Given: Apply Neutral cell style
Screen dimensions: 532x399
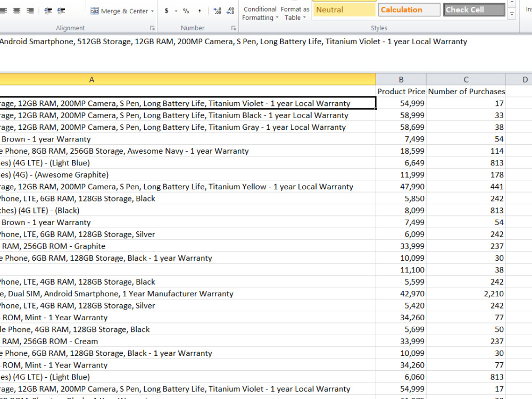Looking at the screenshot, I should point(344,10).
